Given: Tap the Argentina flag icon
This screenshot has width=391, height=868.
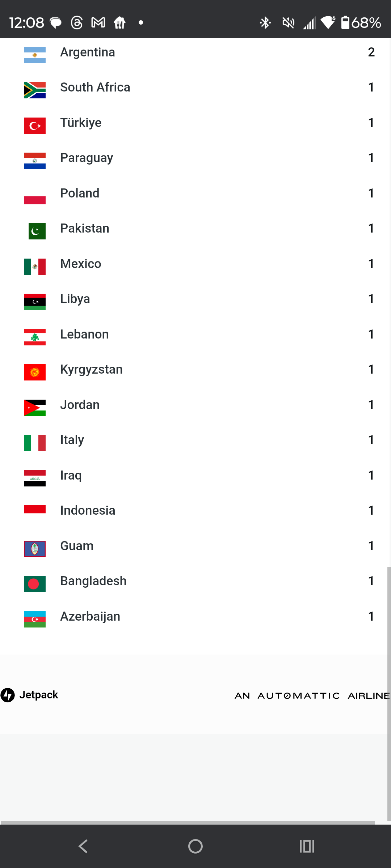Looking at the screenshot, I should click(x=35, y=55).
